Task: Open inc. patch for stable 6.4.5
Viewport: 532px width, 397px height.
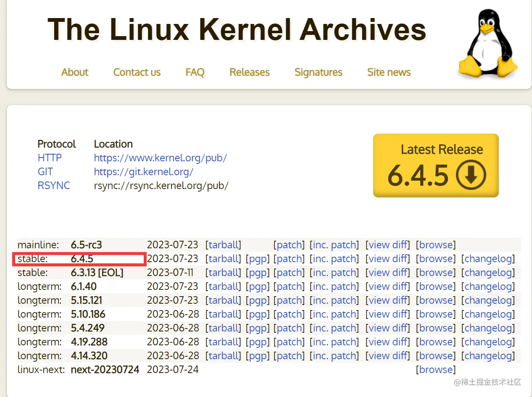Action: [x=335, y=259]
